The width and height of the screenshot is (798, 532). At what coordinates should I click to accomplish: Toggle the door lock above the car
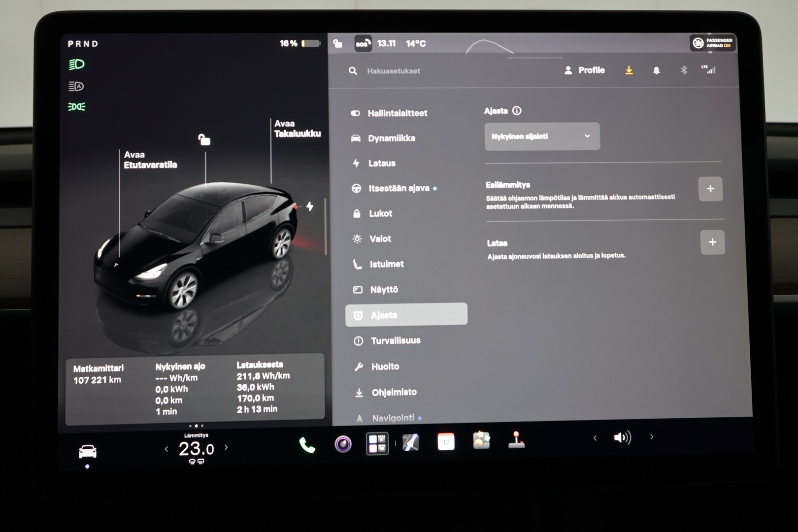point(204,140)
